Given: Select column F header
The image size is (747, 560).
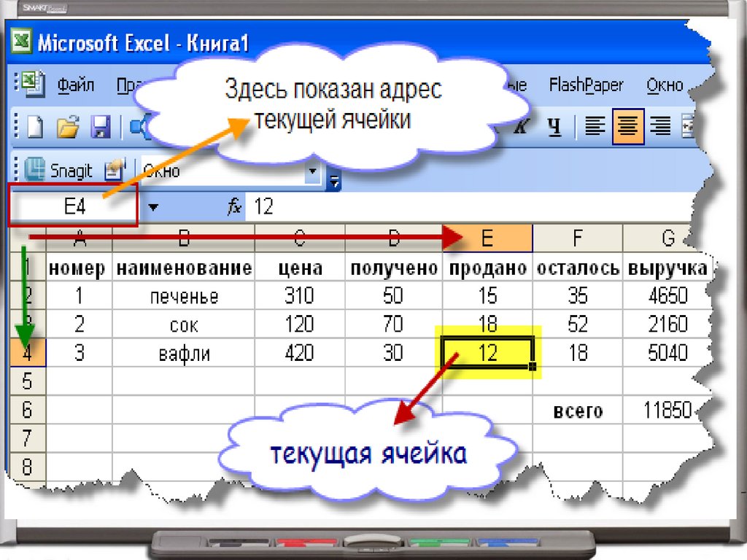Looking at the screenshot, I should [x=578, y=238].
